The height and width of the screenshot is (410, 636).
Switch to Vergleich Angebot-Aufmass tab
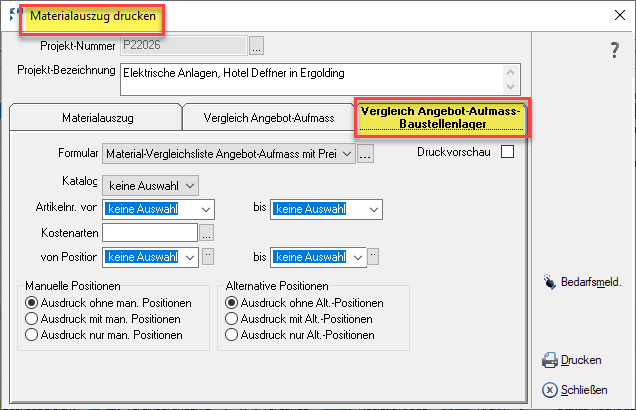tap(268, 117)
